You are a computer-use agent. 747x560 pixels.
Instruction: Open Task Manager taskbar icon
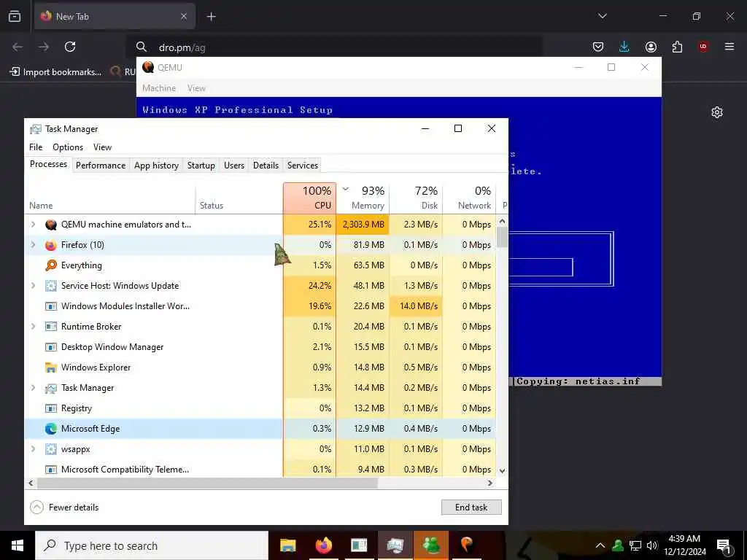(395, 545)
